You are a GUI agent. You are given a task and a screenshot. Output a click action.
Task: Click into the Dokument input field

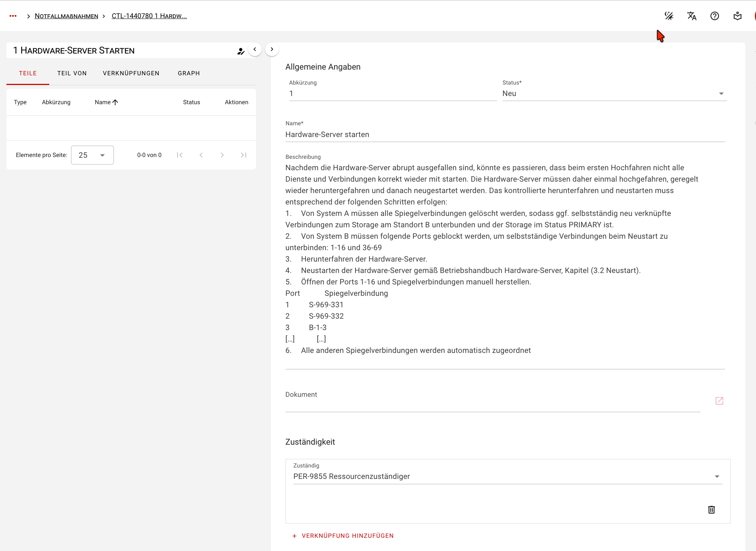click(493, 401)
